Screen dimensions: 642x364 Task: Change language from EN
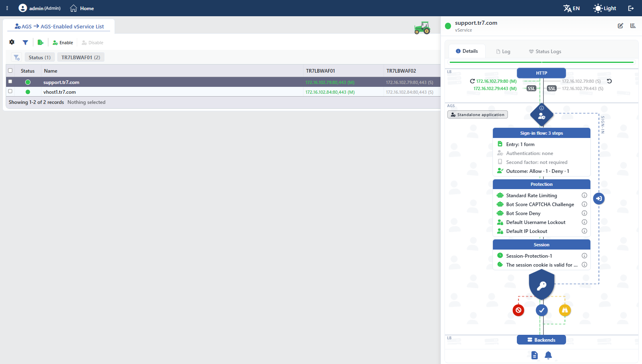(571, 8)
